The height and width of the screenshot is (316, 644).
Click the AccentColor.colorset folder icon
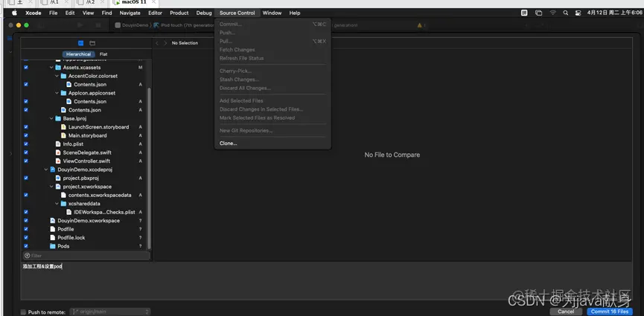(63, 76)
